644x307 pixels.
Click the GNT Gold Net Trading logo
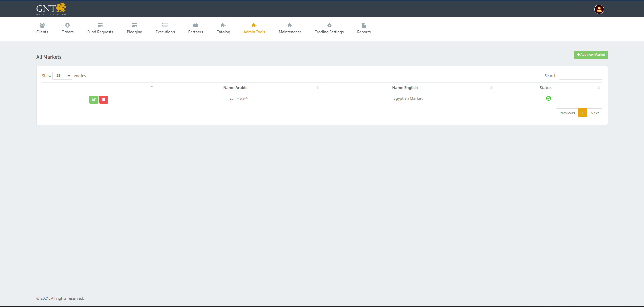point(51,9)
